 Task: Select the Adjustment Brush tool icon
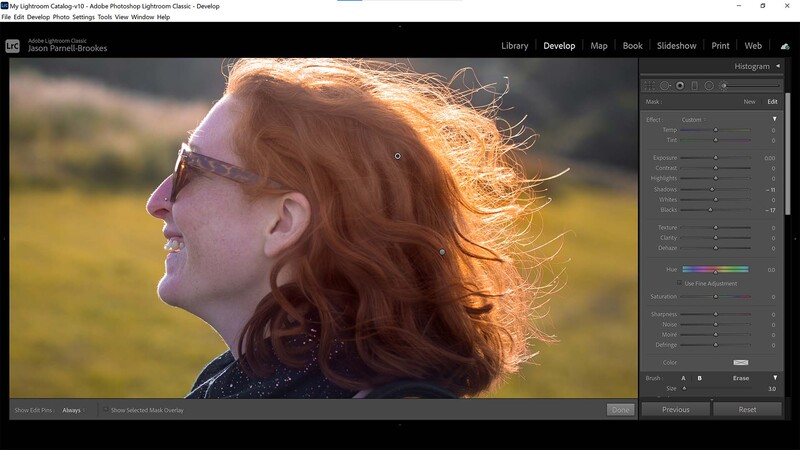coord(723,86)
